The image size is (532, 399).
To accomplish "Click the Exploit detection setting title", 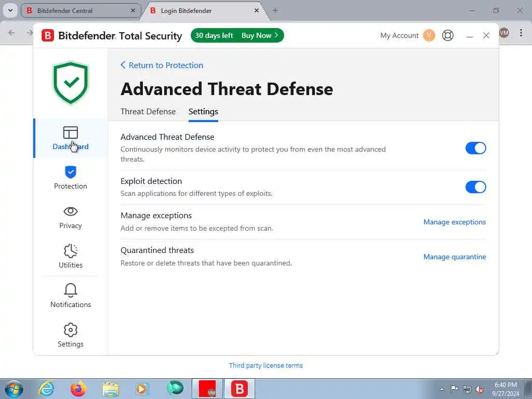I will click(x=151, y=181).
